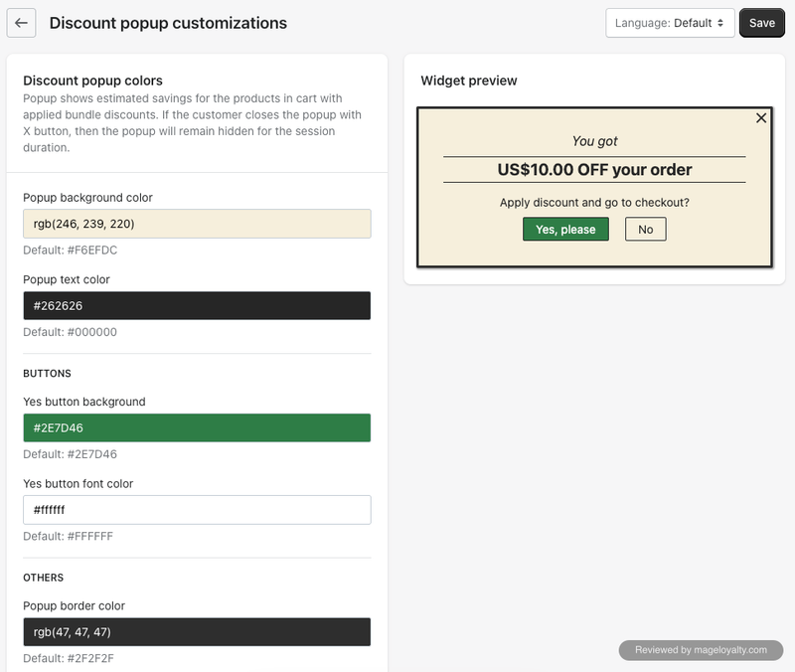795x672 pixels.
Task: Select the 'Default: #2F2F2F' hint text
Action: click(x=69, y=658)
